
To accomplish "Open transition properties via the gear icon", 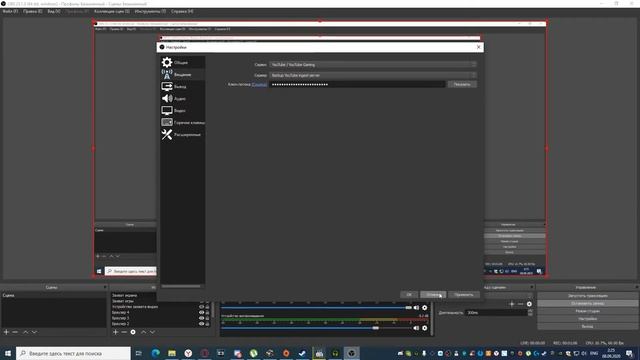I will [x=529, y=304].
